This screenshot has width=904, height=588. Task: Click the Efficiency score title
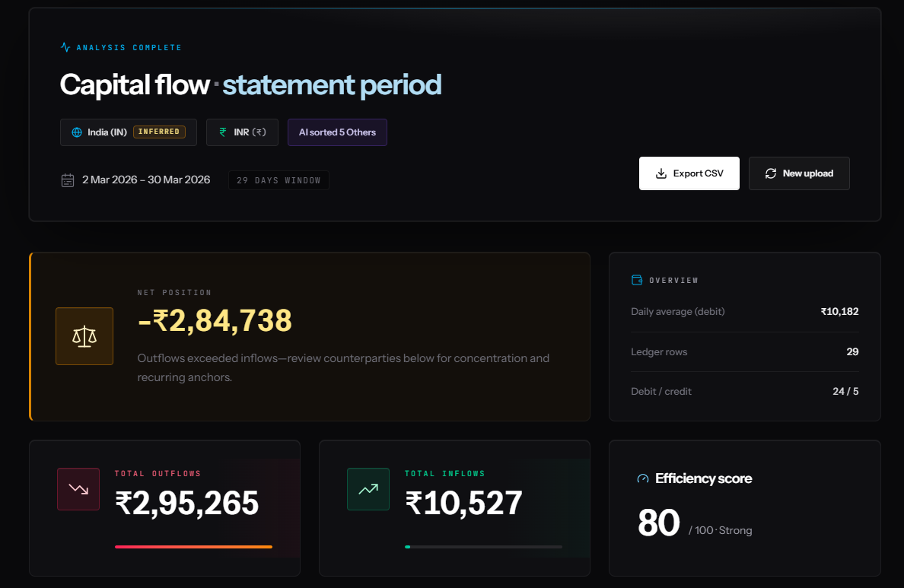[703, 478]
